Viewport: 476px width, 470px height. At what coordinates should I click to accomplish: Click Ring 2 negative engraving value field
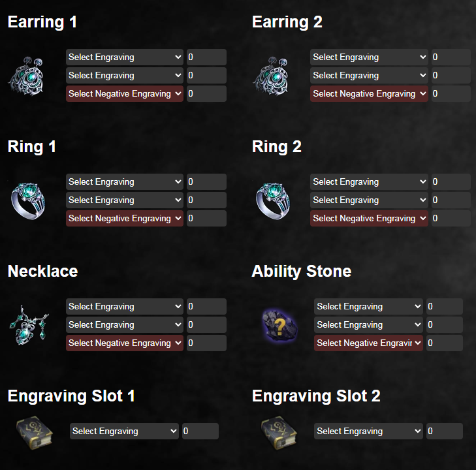click(x=451, y=218)
